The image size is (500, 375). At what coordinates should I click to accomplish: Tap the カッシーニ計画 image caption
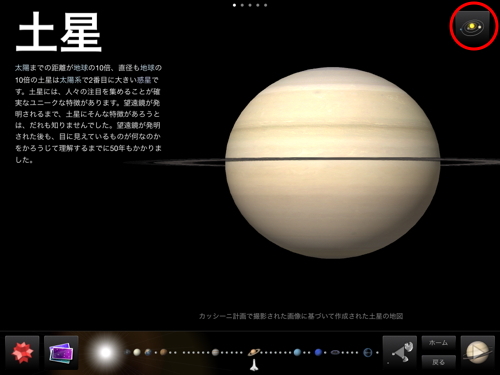point(301,316)
